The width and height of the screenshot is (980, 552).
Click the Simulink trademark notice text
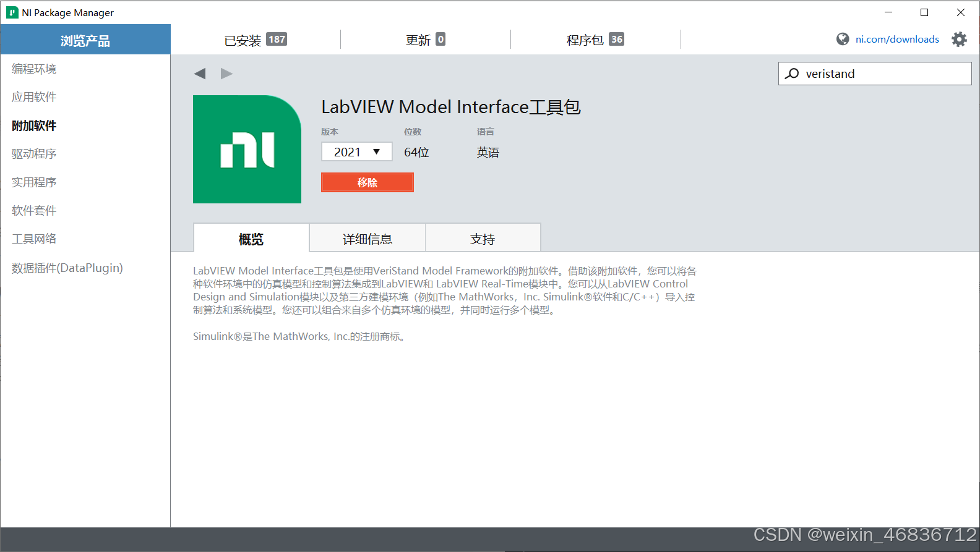point(301,336)
